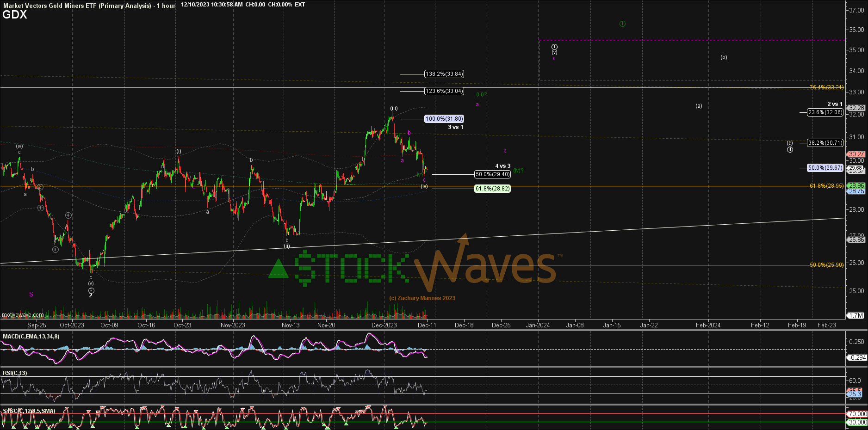This screenshot has height=430, width=868.
Task: Click the Oct-2023 date on time axis
Action: [x=72, y=325]
